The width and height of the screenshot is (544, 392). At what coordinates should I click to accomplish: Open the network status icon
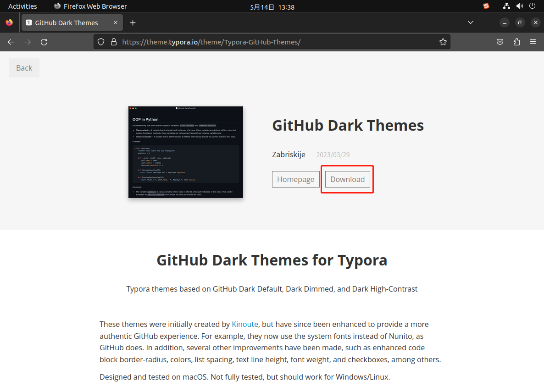coord(506,6)
